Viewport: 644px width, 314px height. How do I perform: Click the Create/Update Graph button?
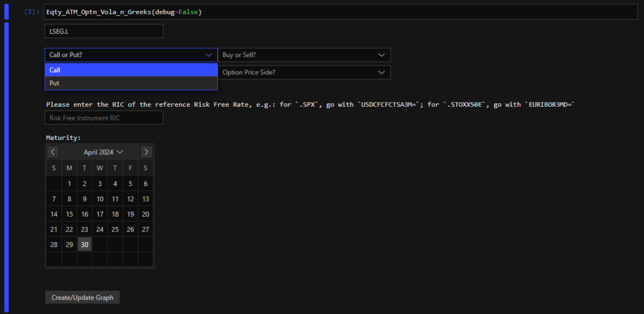tap(83, 298)
